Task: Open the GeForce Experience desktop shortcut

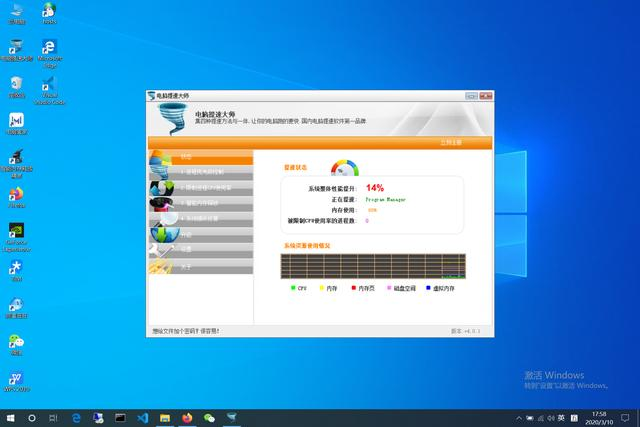Action: point(17,238)
